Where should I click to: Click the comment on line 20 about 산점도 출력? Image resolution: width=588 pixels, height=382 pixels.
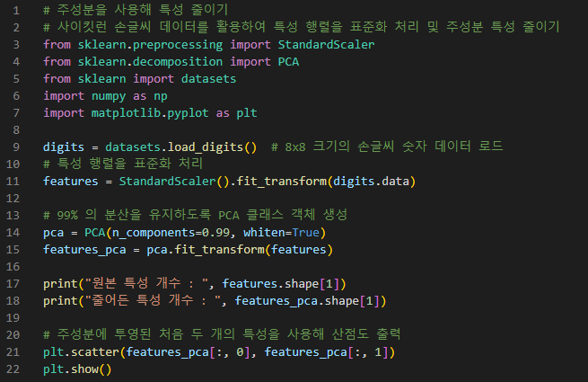(222, 334)
